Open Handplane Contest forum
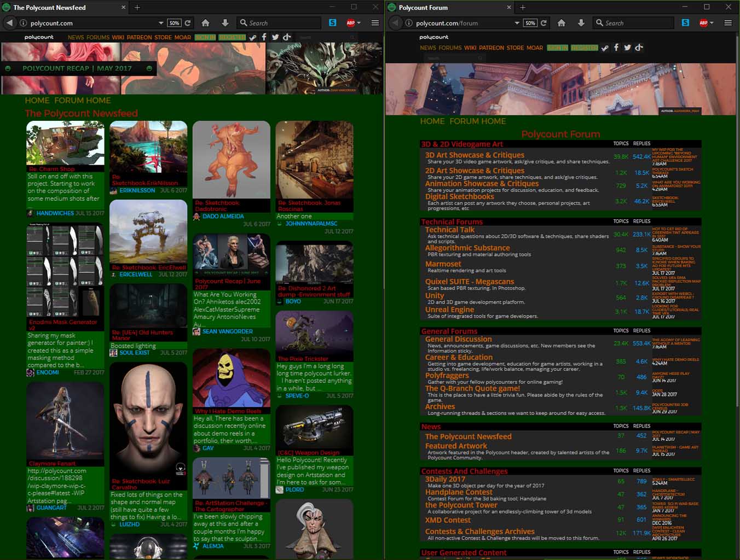740x560 pixels. [x=459, y=492]
